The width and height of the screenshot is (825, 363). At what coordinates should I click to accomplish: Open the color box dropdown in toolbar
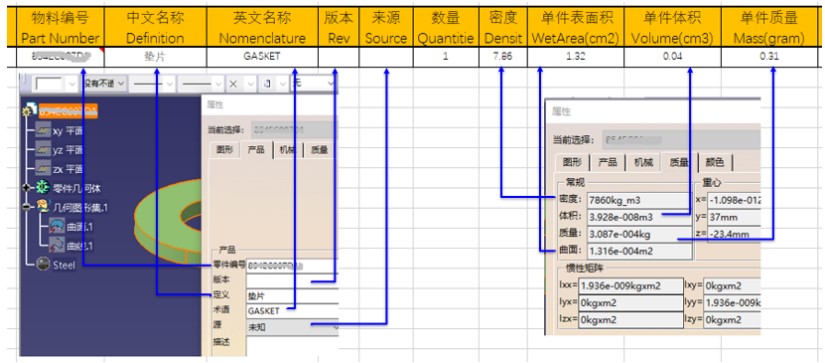[x=72, y=83]
